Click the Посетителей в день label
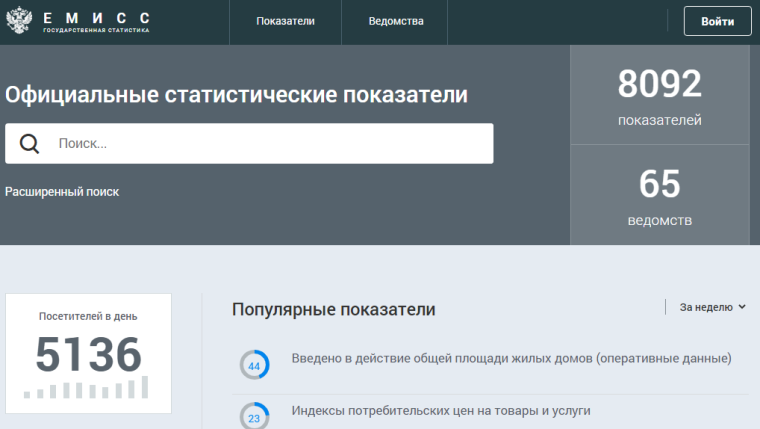This screenshot has width=760, height=429. click(x=88, y=316)
